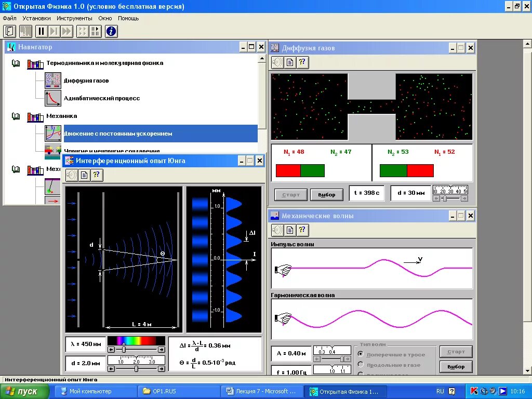Click right arrow of slit distance d slider

point(162,369)
